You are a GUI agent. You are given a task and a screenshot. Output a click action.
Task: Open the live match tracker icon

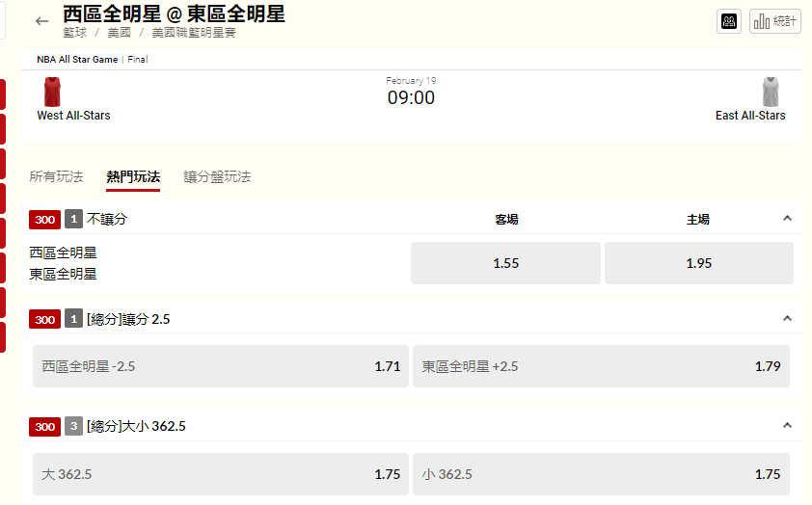click(x=729, y=21)
